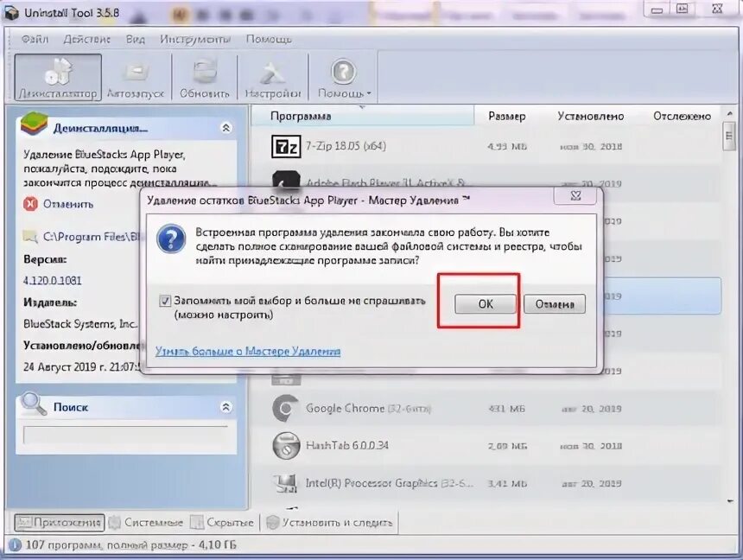This screenshot has height=560, width=743.
Task: Click the Intel Processor Graphics icon
Action: click(x=286, y=483)
